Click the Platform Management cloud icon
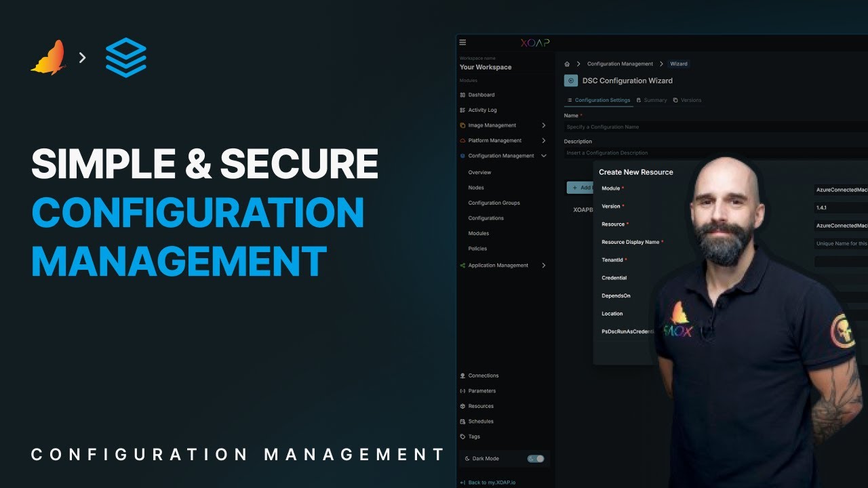This screenshot has width=868, height=488. (462, 140)
